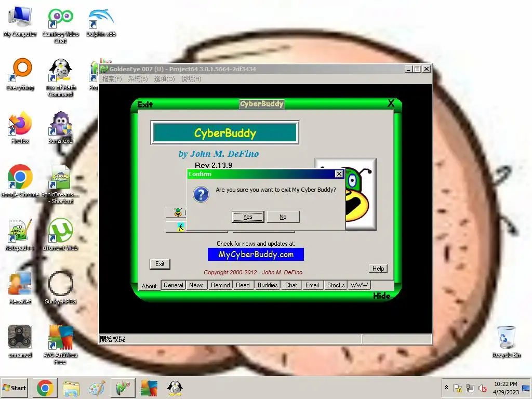
Task: Click the Tux penguin taskbar icon
Action: (175, 388)
